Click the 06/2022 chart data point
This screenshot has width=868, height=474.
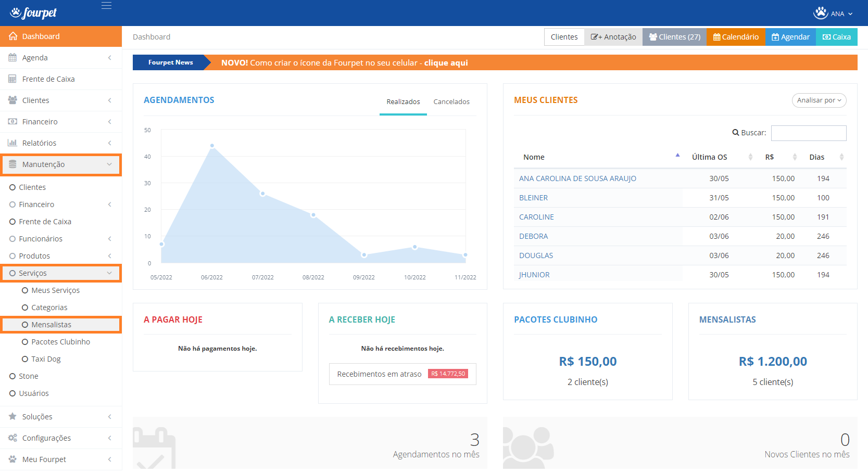212,146
